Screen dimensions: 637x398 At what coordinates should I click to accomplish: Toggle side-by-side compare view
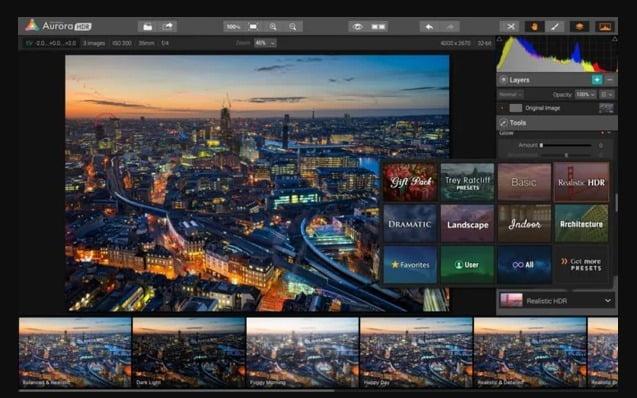378,27
